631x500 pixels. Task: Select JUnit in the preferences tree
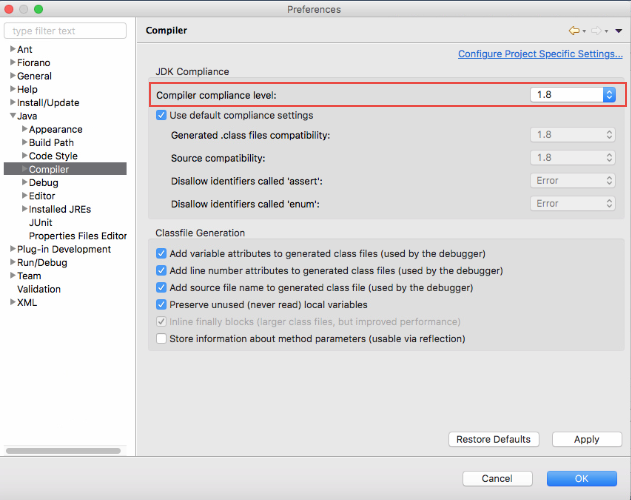(40, 223)
